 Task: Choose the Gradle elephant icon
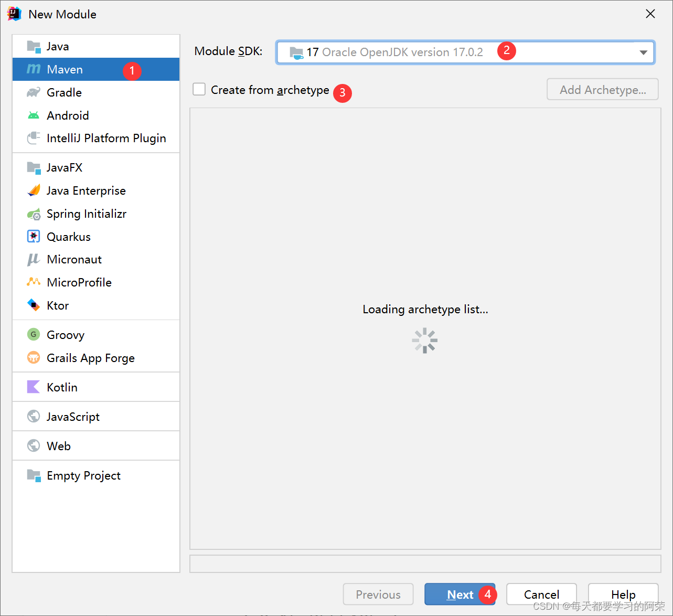[x=34, y=92]
